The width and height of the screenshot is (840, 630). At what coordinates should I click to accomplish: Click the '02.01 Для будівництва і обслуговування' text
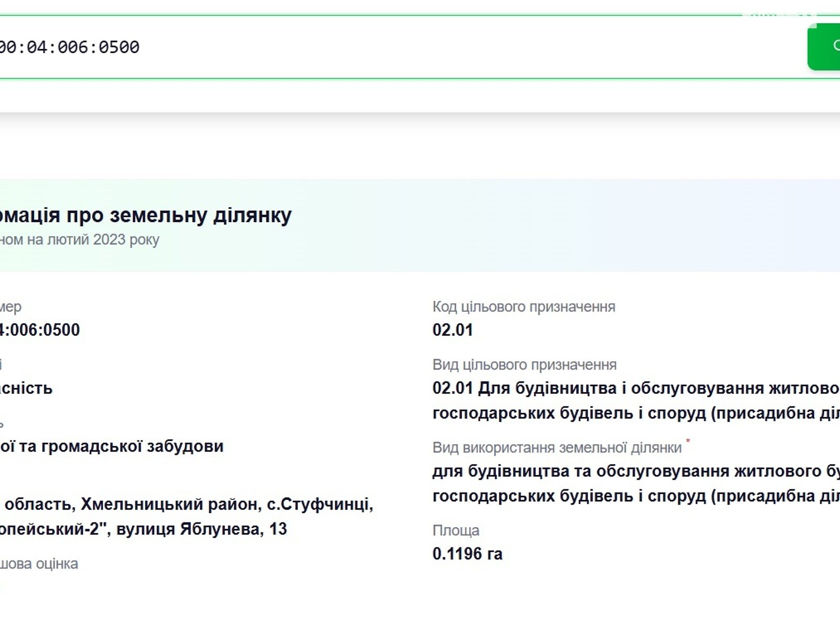coord(635,388)
